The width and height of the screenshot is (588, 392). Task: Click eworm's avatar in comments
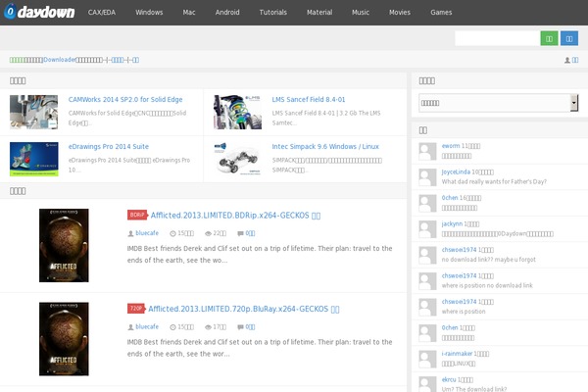[426, 150]
